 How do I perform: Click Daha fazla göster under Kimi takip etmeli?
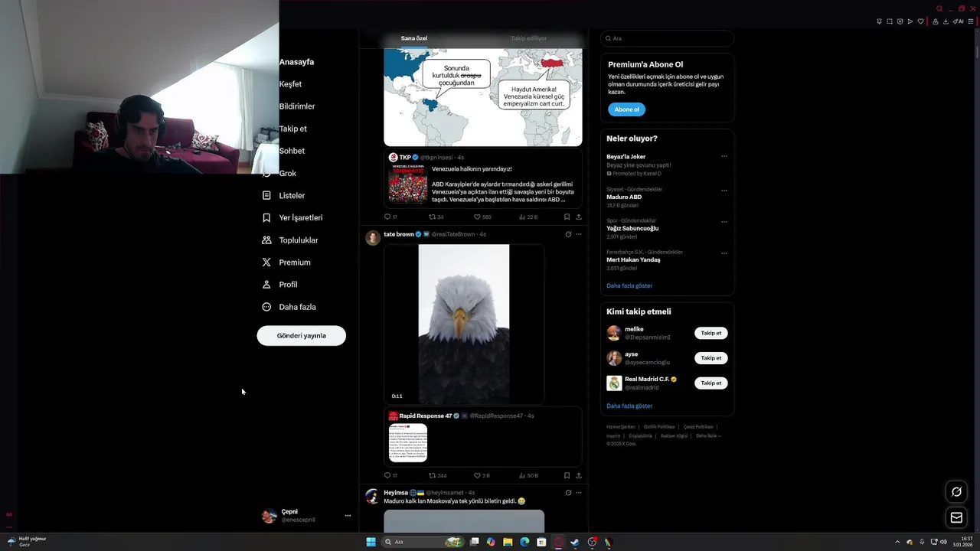tap(629, 406)
